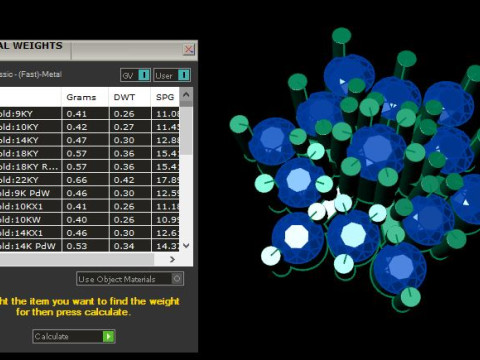Click DWT value 0.34 for 14K PdW

coord(124,246)
